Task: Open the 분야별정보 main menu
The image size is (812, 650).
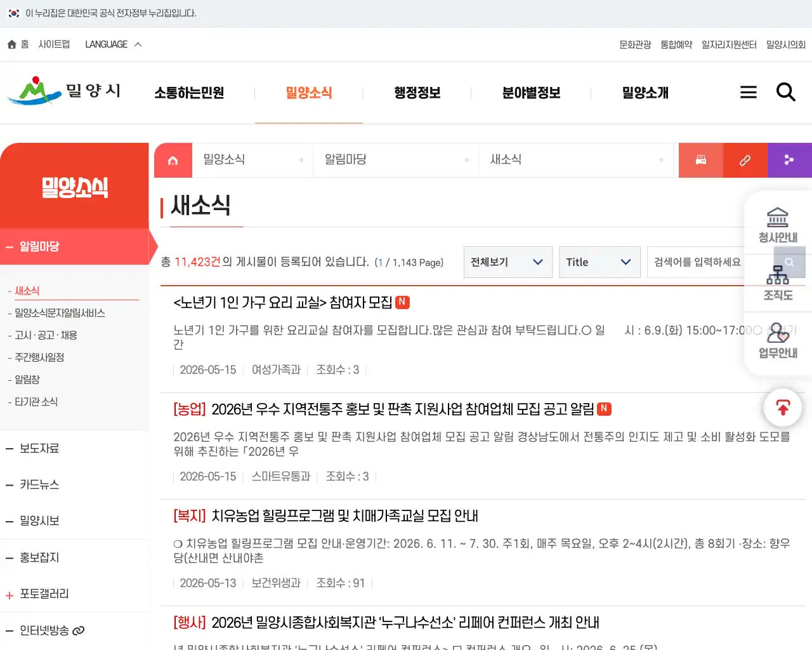Action: (531, 93)
